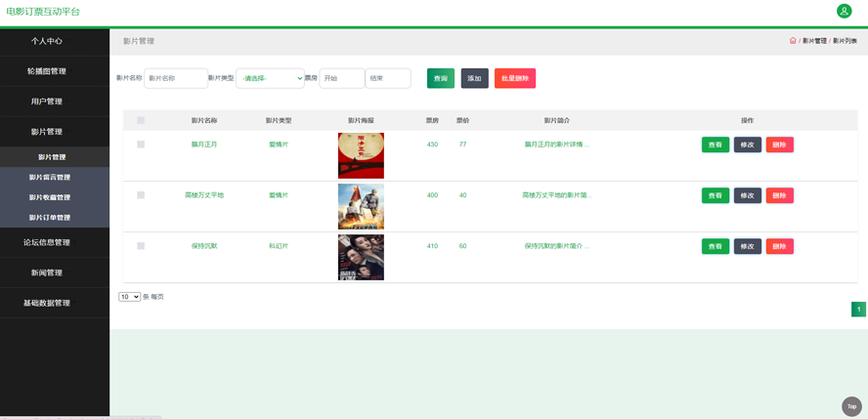This screenshot has width=868, height=419.
Task: Click 影片列表 in breadcrumb
Action: [845, 41]
